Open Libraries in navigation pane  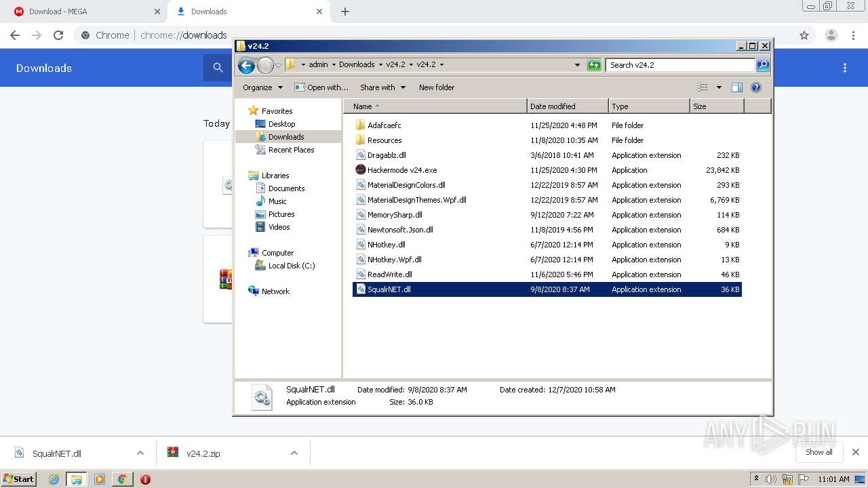[x=275, y=176]
